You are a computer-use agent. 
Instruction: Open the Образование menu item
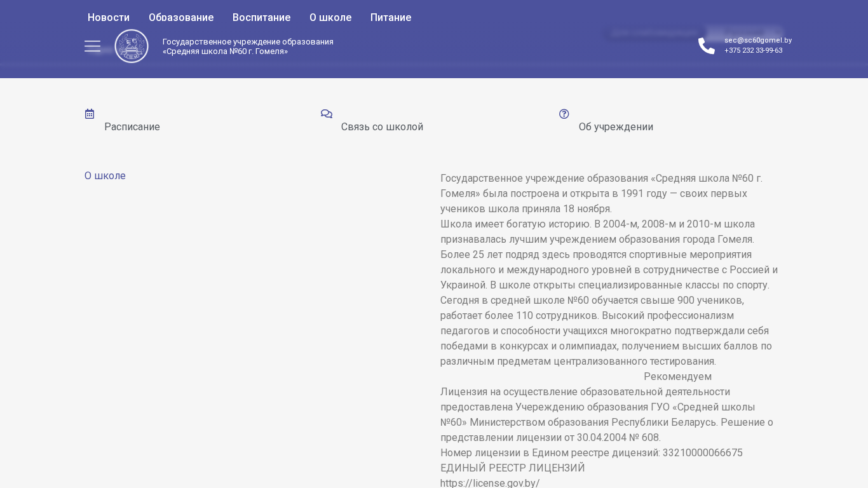click(181, 18)
